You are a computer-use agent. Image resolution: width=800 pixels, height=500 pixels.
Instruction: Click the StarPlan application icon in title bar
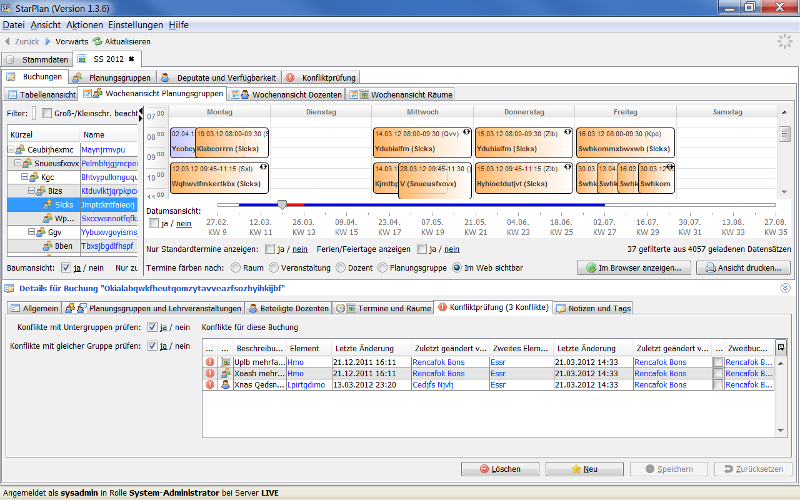pos(7,7)
